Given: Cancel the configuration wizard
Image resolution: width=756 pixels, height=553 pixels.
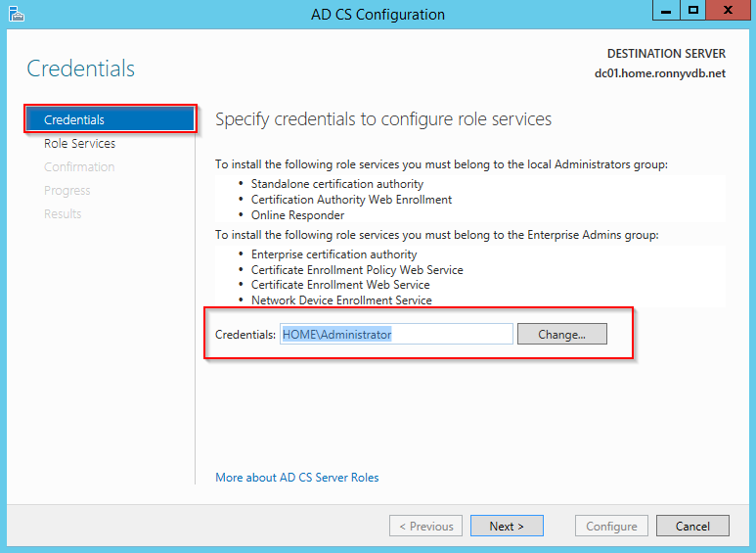Looking at the screenshot, I should coord(692,527).
